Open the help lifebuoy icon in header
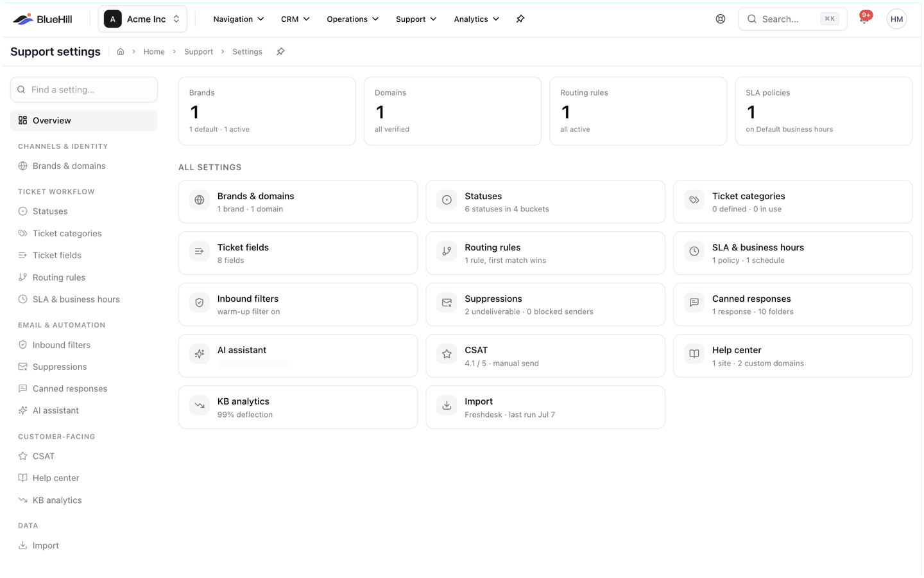Viewport: 924px width, 578px height. (721, 19)
